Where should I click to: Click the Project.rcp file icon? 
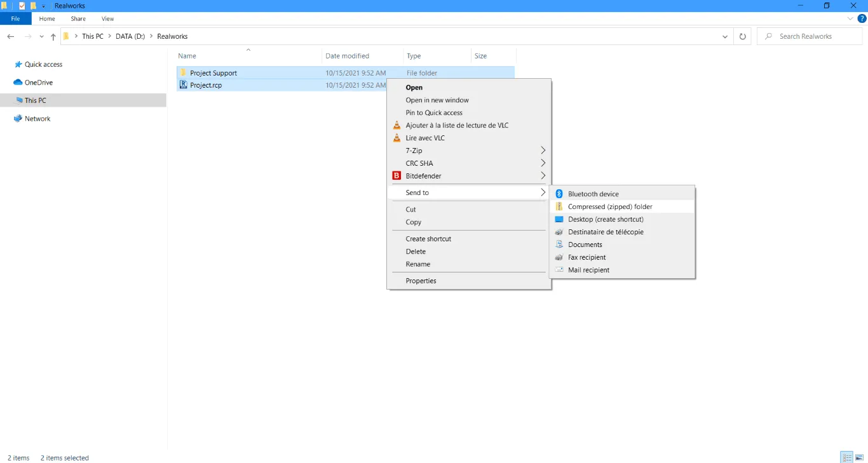tap(183, 84)
